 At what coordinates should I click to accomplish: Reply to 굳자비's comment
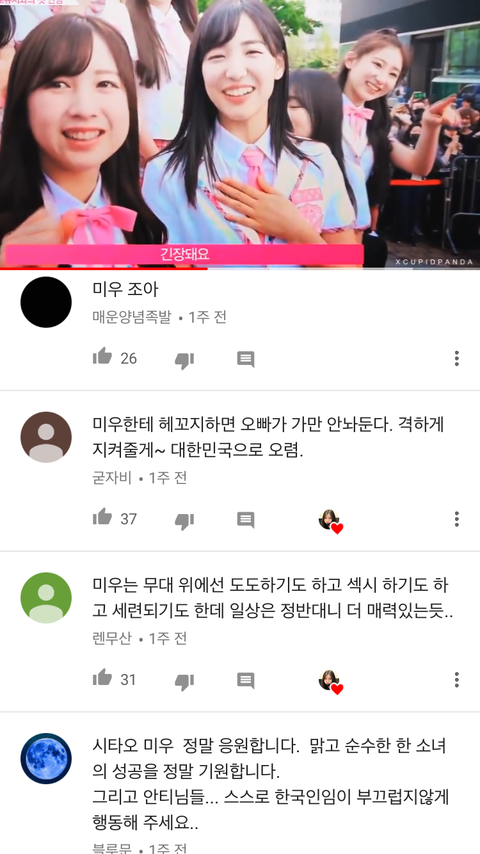pos(246,520)
